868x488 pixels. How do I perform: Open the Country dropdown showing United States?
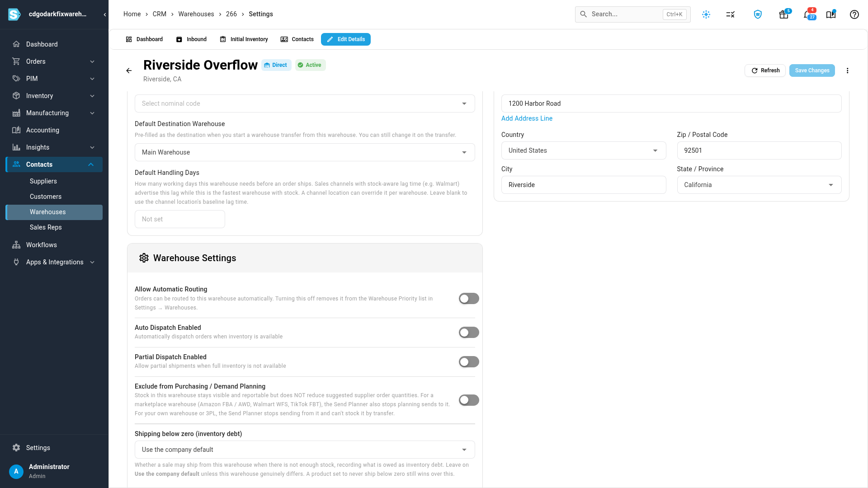pyautogui.click(x=584, y=150)
